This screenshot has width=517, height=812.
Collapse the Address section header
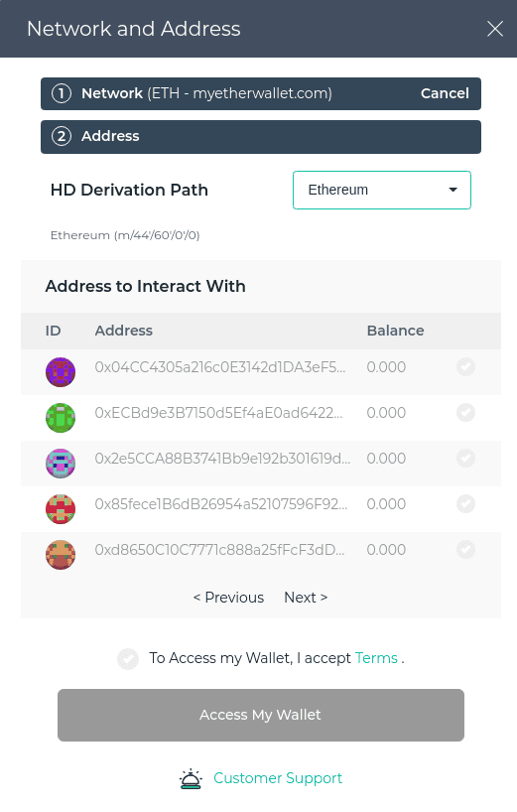261,137
